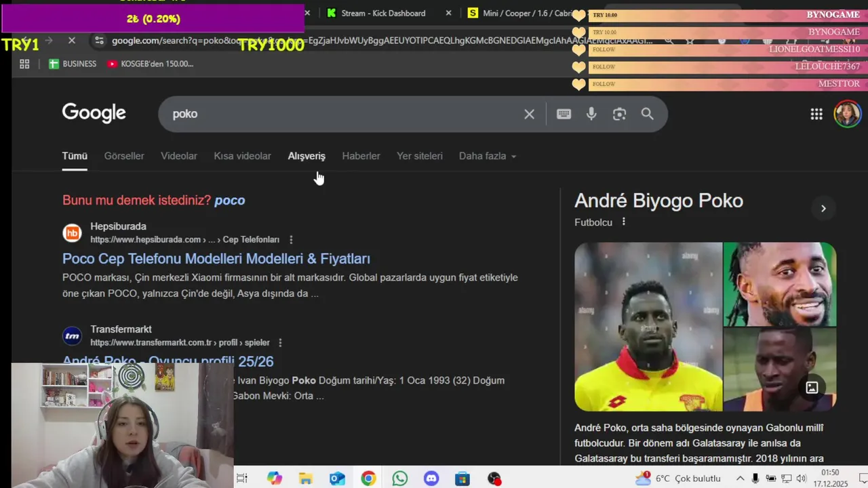Switch to the Videolar tab
The width and height of the screenshot is (868, 488).
pyautogui.click(x=179, y=156)
